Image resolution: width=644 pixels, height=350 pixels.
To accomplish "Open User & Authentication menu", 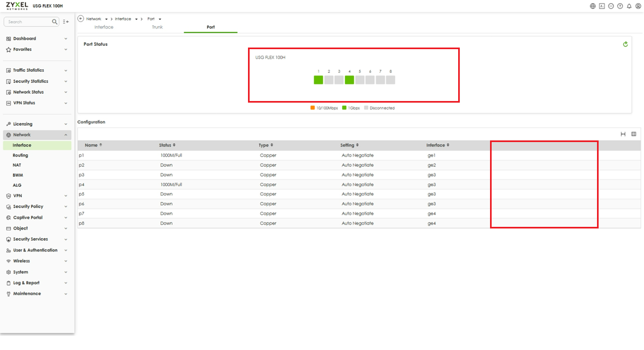I will (x=35, y=250).
